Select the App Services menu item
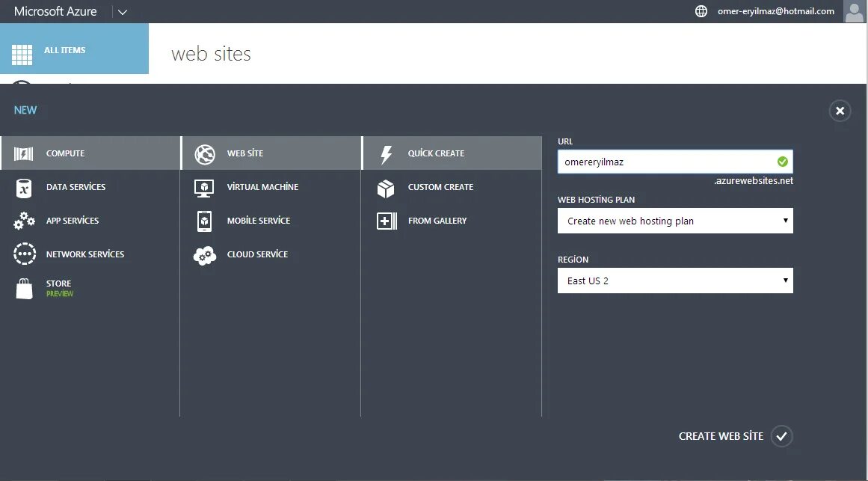This screenshot has height=481, width=868. click(x=90, y=221)
